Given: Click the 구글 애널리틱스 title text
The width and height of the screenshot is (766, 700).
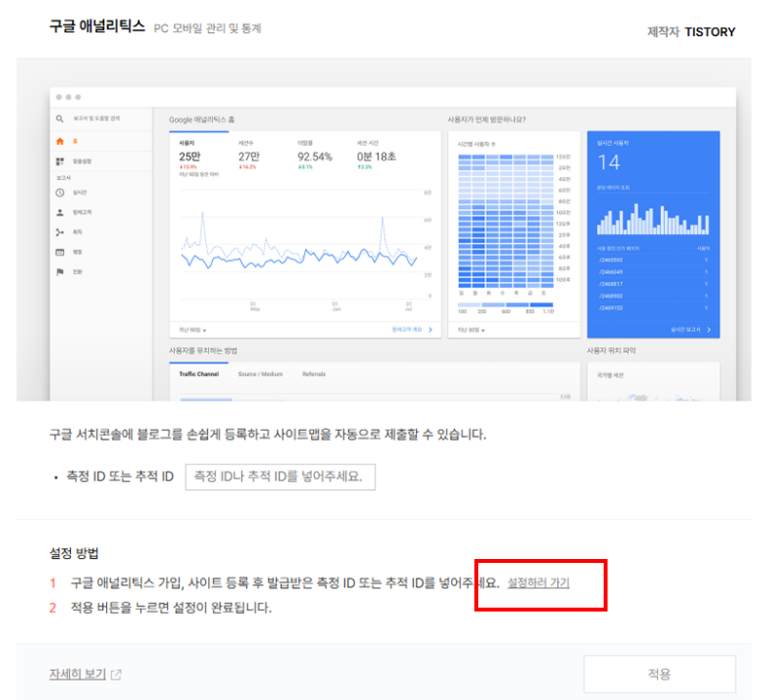Looking at the screenshot, I should click(x=97, y=26).
